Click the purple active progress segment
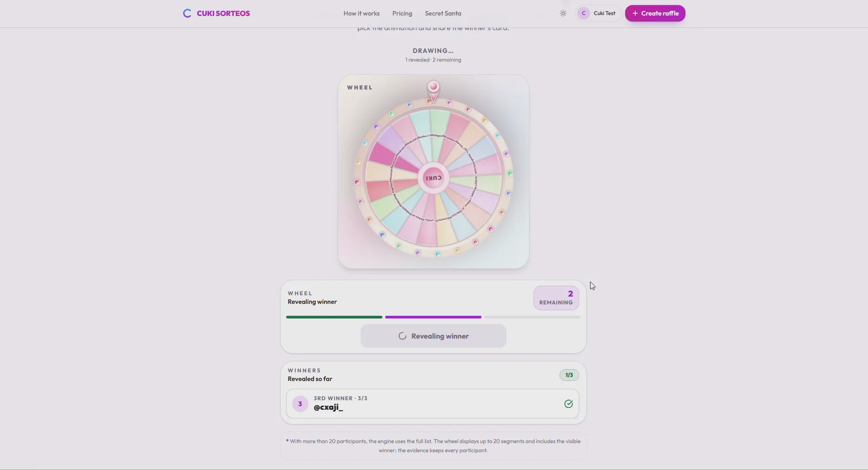Image resolution: width=868 pixels, height=470 pixels. [x=433, y=317]
